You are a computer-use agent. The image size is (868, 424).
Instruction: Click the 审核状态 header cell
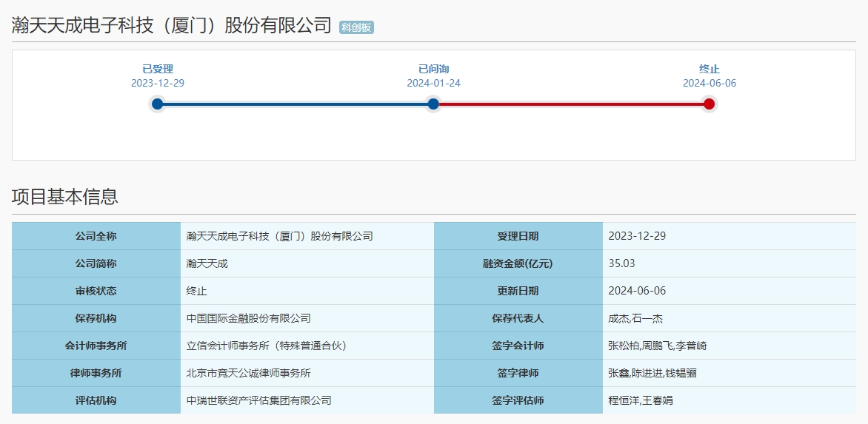coord(96,291)
